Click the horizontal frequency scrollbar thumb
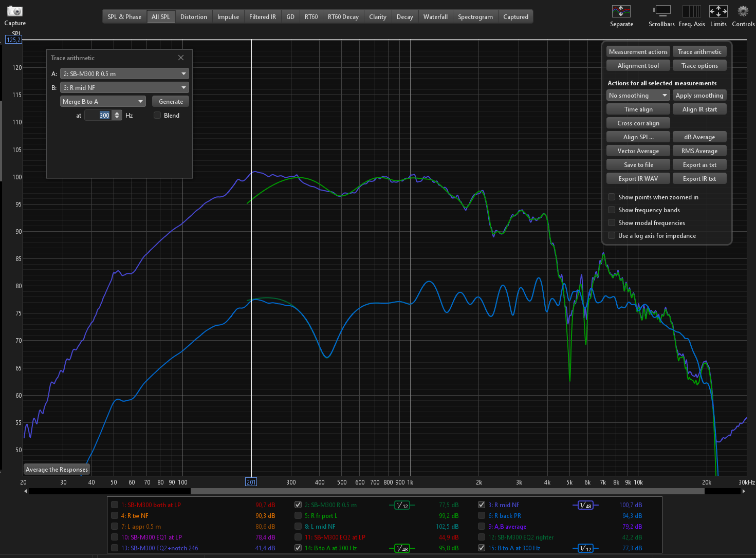 click(447, 491)
